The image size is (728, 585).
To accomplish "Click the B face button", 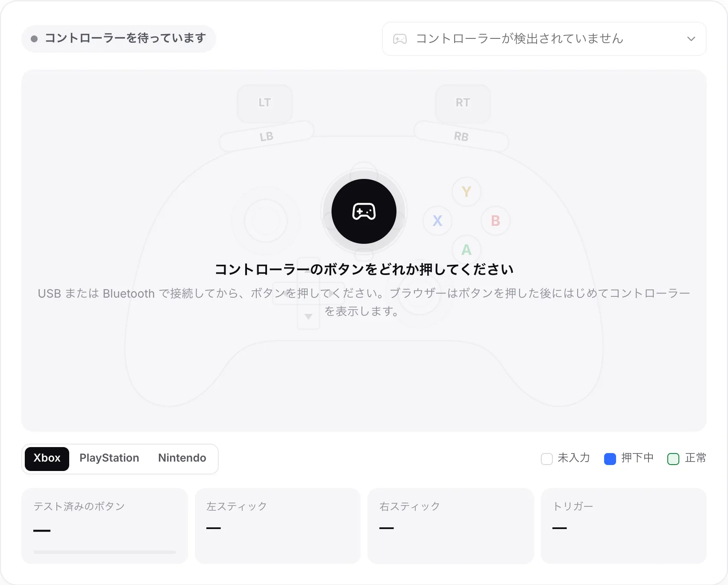I will [496, 221].
